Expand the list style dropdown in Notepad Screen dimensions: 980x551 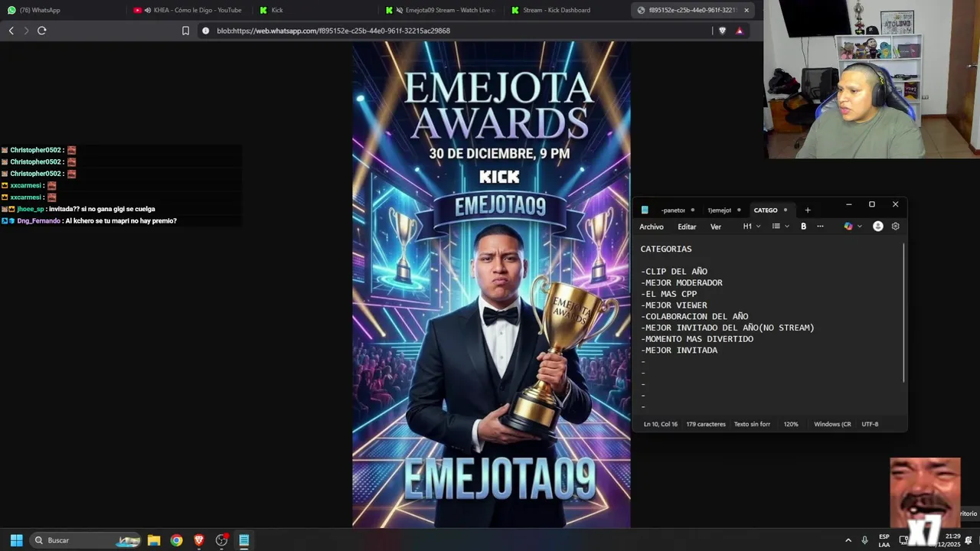coord(780,227)
